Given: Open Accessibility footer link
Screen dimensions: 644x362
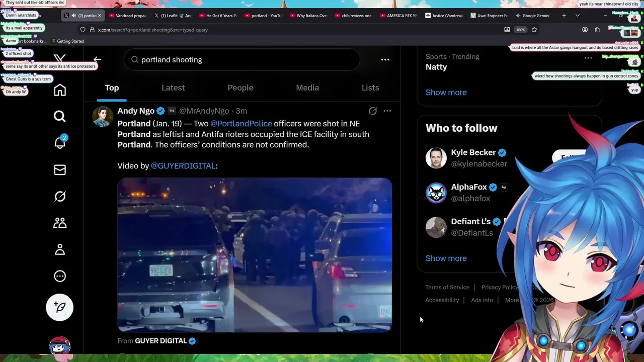Looking at the screenshot, I should pos(442,300).
